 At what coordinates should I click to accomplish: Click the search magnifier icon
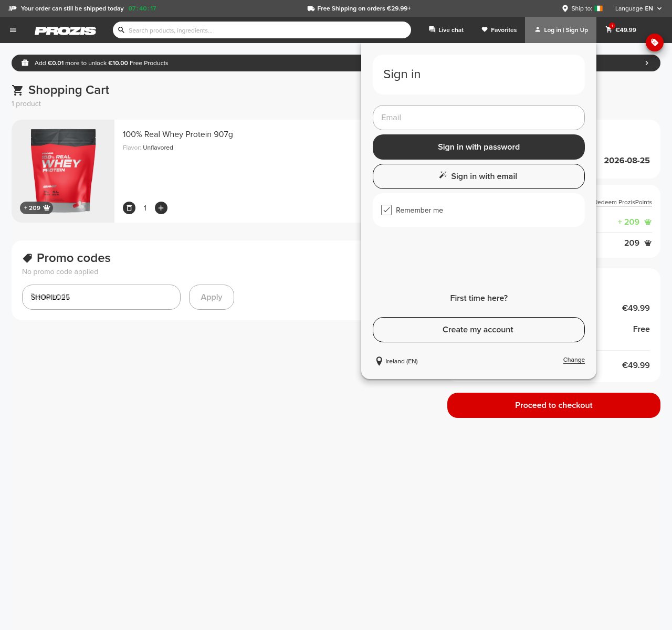click(x=121, y=30)
